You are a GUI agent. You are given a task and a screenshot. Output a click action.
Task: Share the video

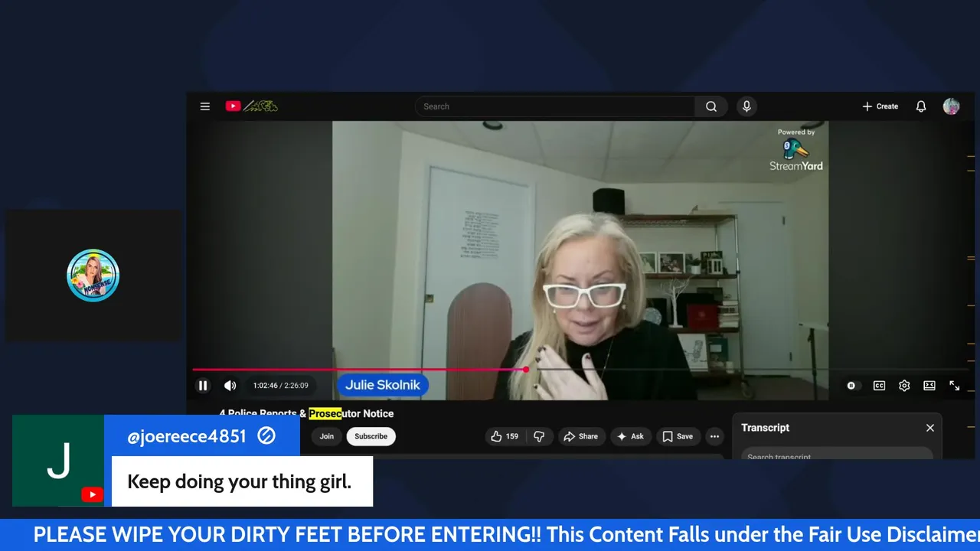point(580,436)
